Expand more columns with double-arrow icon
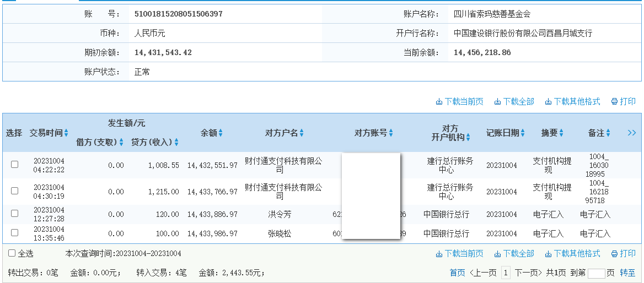644x283 pixels. (x=632, y=133)
